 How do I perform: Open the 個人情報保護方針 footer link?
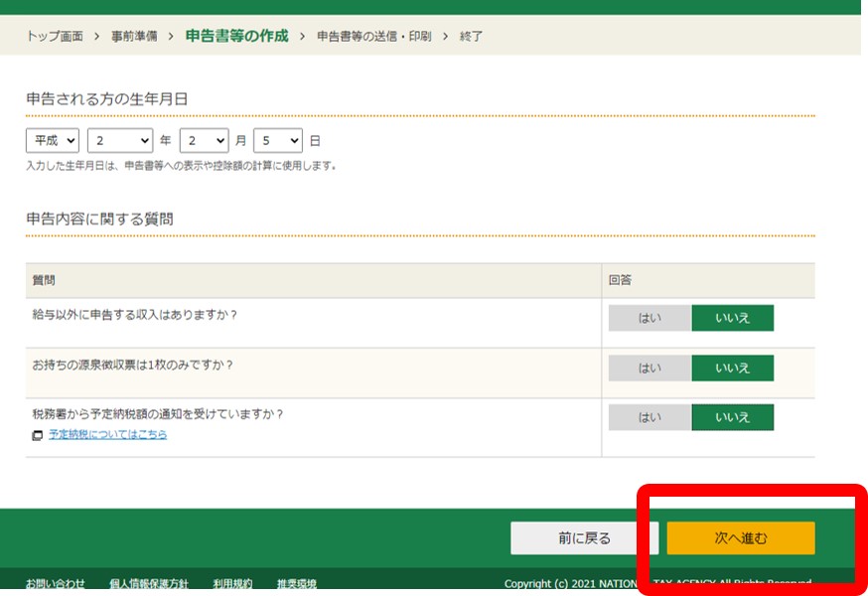pos(148,583)
